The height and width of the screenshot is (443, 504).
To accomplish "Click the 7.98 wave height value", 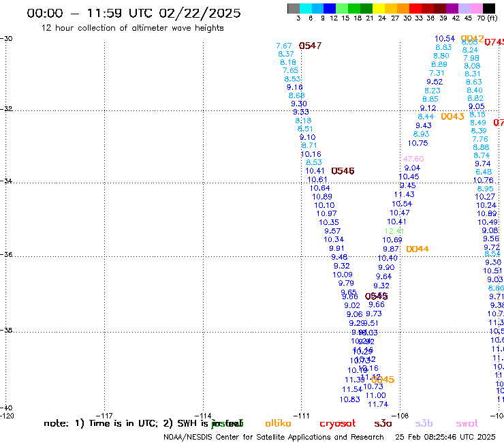I will click(x=471, y=58).
